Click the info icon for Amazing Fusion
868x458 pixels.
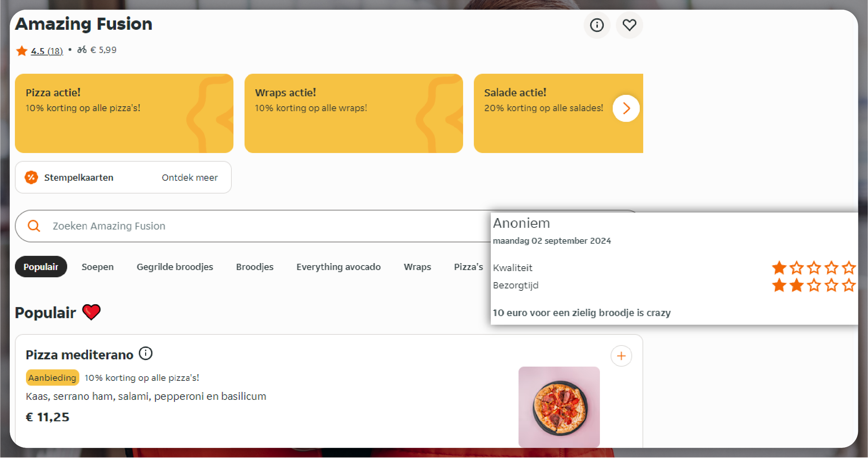tap(596, 24)
